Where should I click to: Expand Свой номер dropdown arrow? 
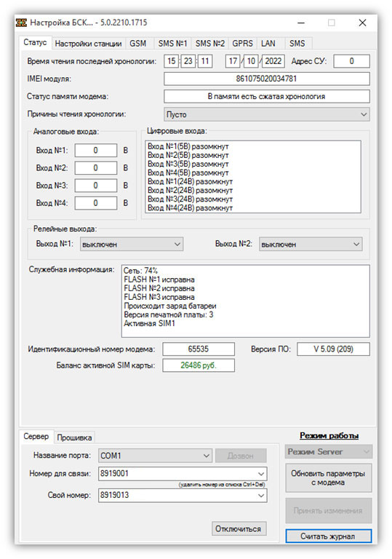pos(261,495)
